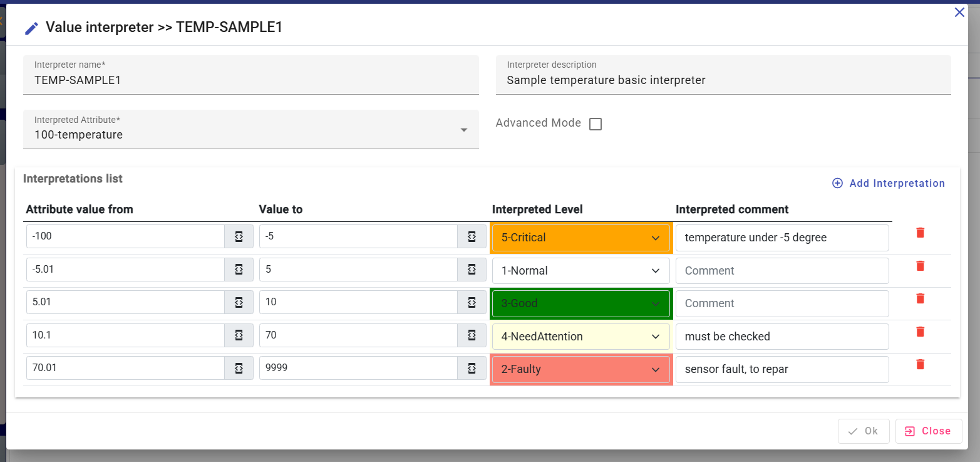Enable the Advanced Mode checkbox
Image resolution: width=980 pixels, height=462 pixels.
596,124
